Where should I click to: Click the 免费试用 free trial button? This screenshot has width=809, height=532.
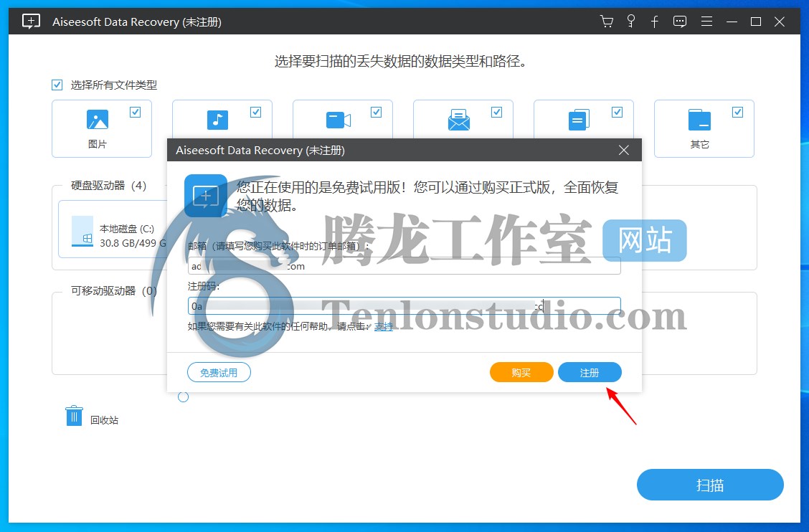tap(219, 372)
